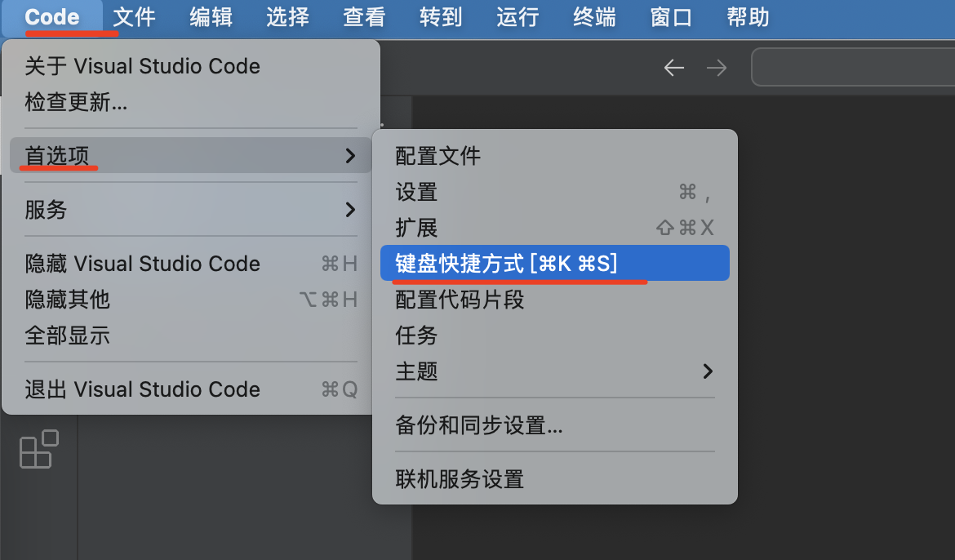The image size is (955, 560).
Task: Click 备份和同步设置... option
Action: coord(555,424)
